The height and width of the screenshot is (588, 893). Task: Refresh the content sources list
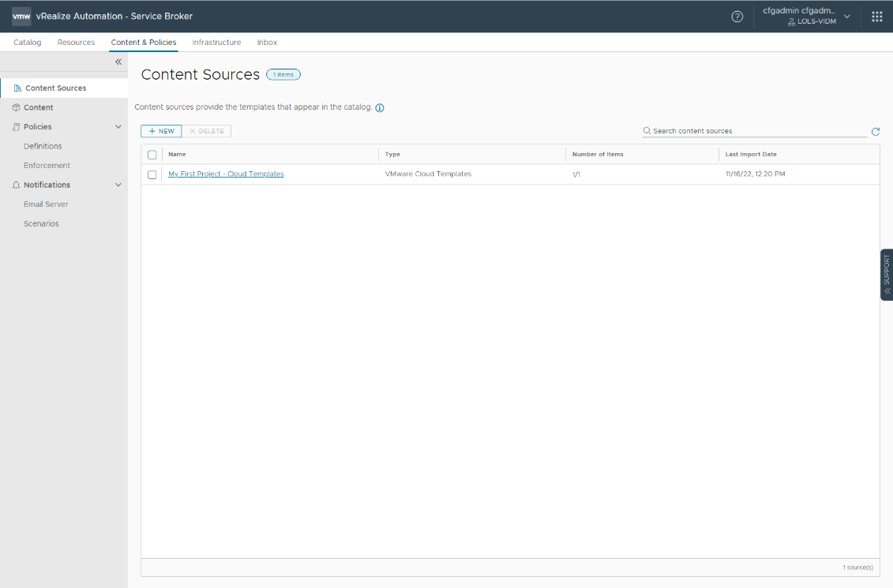point(876,132)
